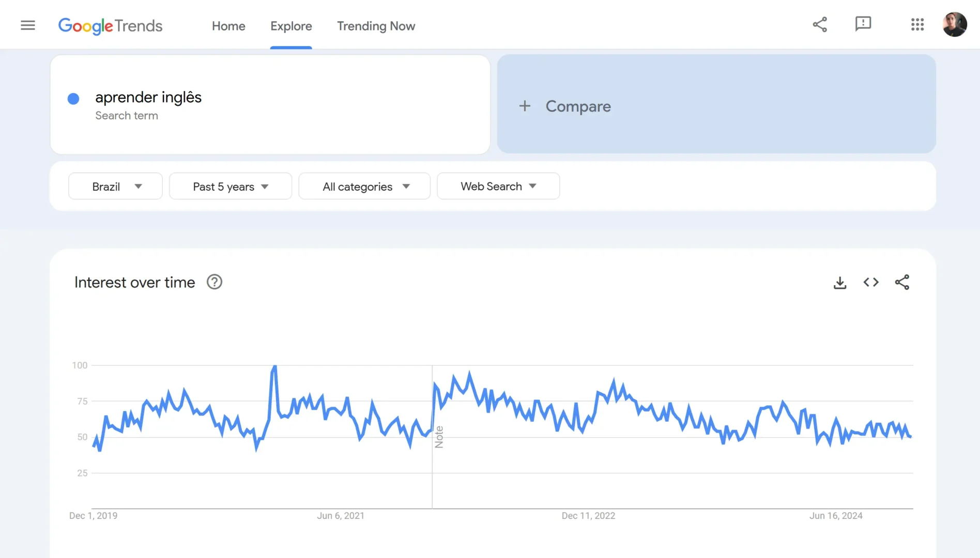Open the account profile avatar
Image resolution: width=980 pixels, height=558 pixels.
pyautogui.click(x=955, y=24)
